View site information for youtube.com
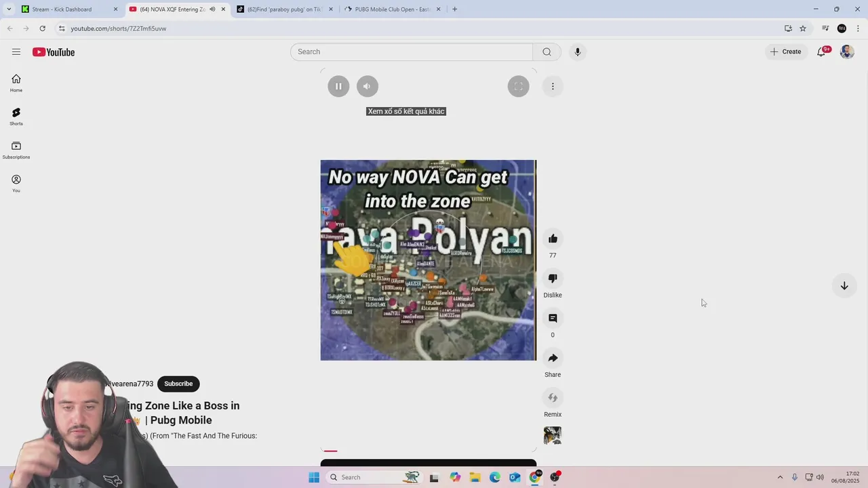 (x=62, y=28)
